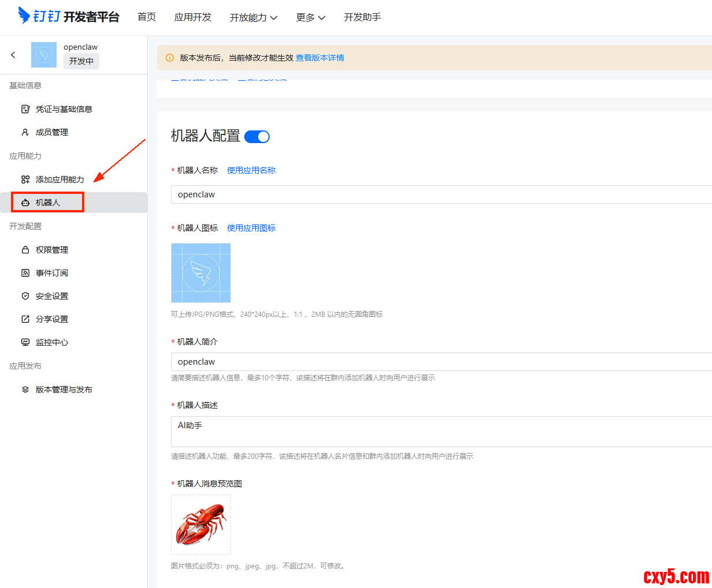
Task: Click the share icon beside 分享设置
Action: pos(25,319)
